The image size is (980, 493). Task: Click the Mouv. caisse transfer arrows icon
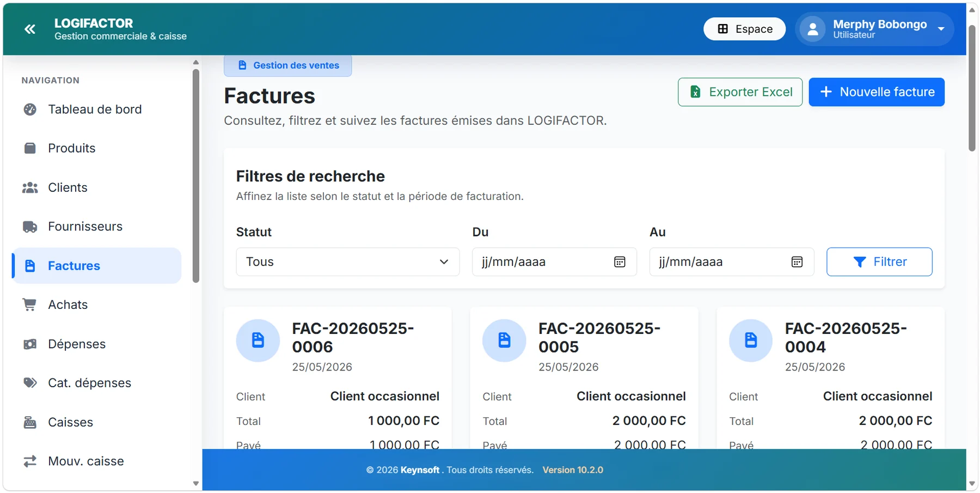[30, 461]
